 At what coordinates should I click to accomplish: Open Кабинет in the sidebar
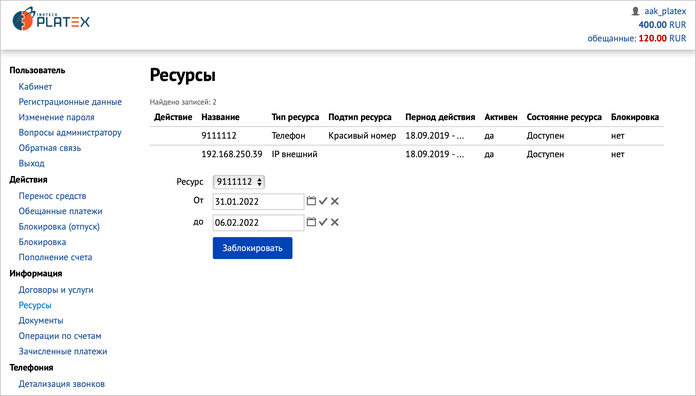pyautogui.click(x=36, y=87)
